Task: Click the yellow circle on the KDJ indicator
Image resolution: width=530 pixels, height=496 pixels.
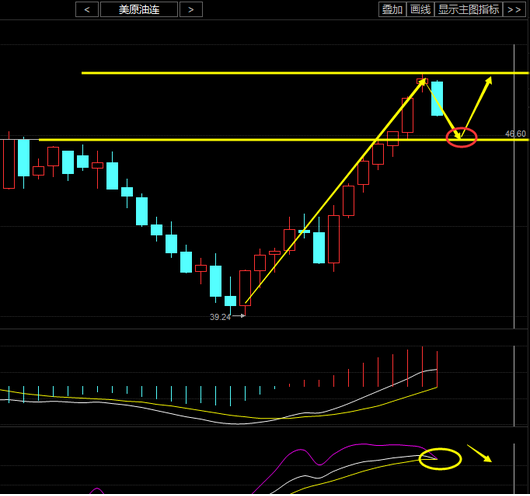Action: [x=440, y=459]
